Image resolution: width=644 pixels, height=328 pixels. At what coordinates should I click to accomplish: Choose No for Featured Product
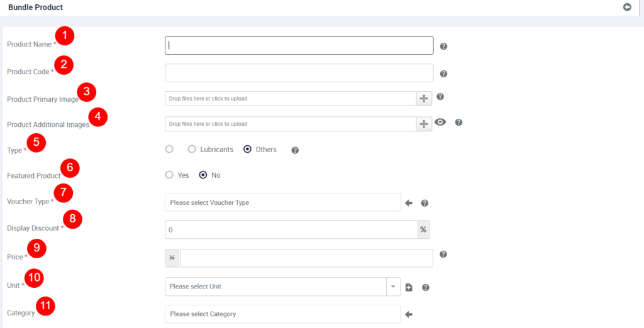(x=203, y=175)
